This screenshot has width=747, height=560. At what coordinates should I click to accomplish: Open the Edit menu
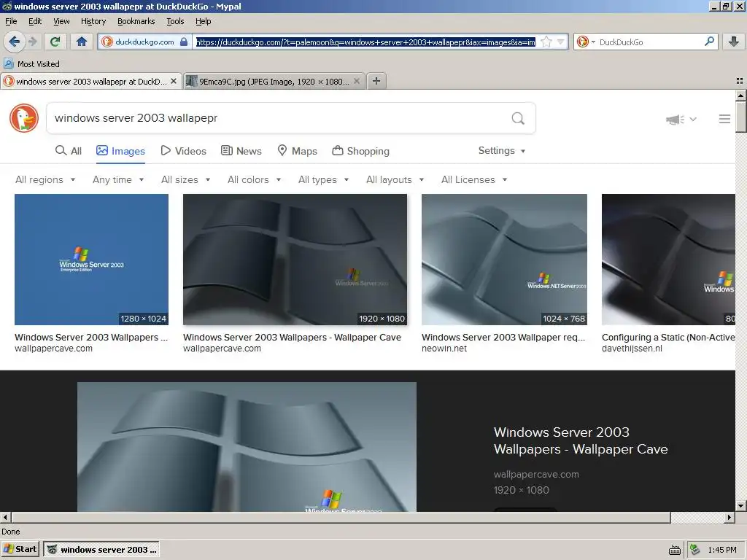(35, 21)
